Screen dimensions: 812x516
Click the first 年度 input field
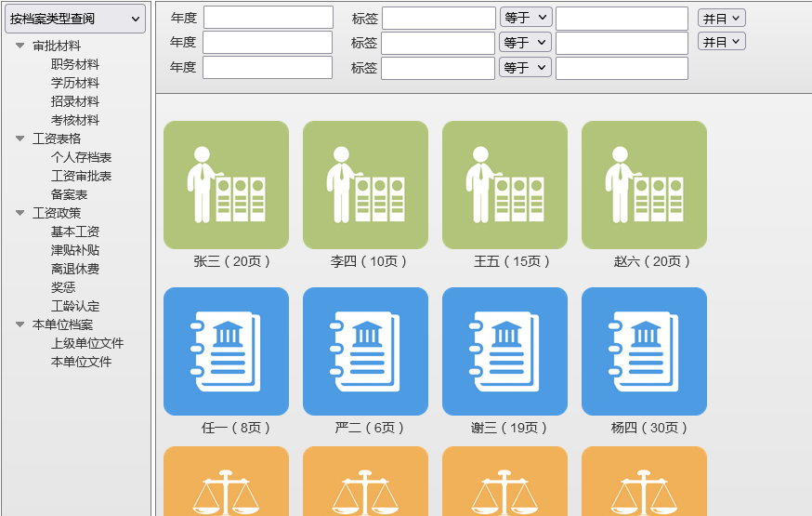click(x=268, y=18)
